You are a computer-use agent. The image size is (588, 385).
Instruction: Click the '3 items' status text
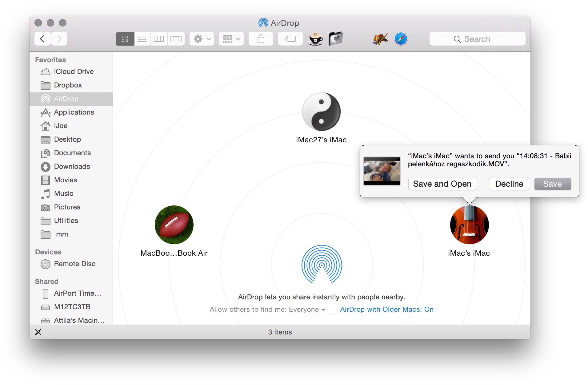click(280, 332)
